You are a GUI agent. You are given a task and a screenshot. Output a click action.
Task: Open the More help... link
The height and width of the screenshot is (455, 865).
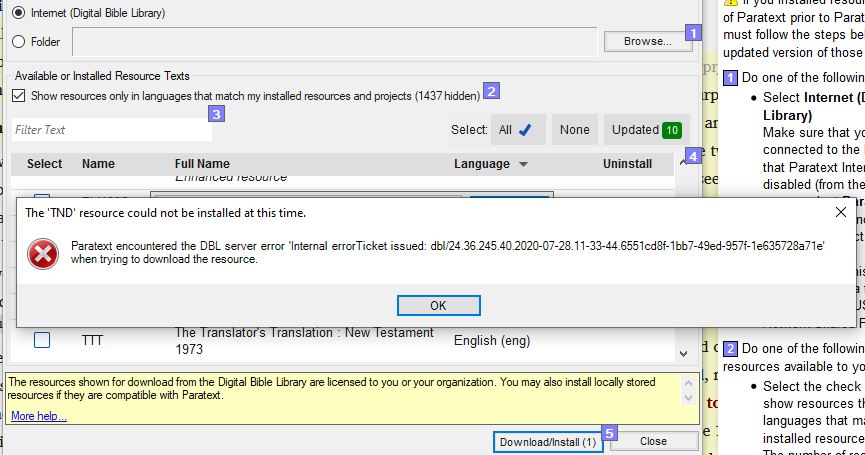click(x=39, y=416)
